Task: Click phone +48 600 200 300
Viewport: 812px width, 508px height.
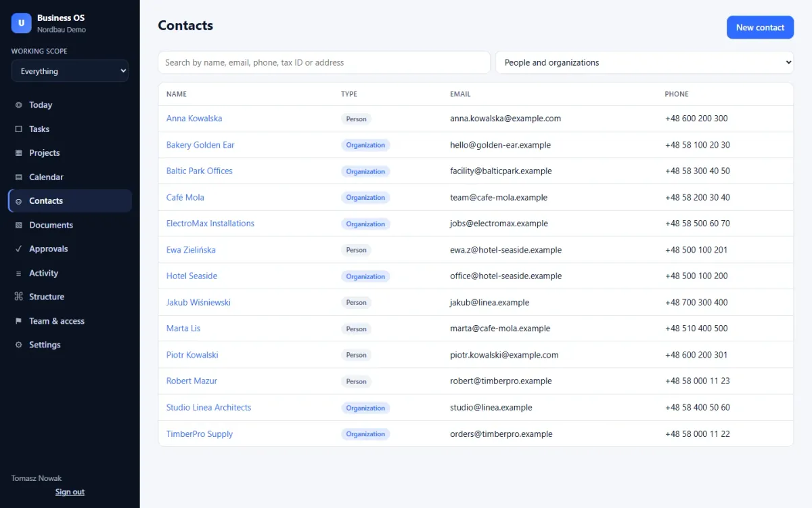Action: [696, 119]
